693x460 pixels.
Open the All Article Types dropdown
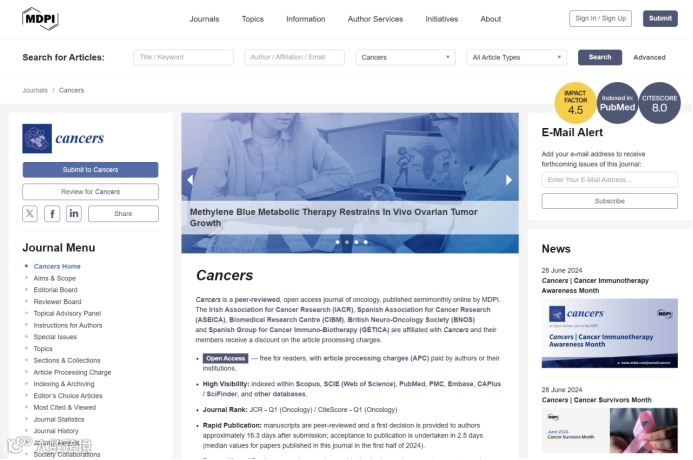pos(516,57)
